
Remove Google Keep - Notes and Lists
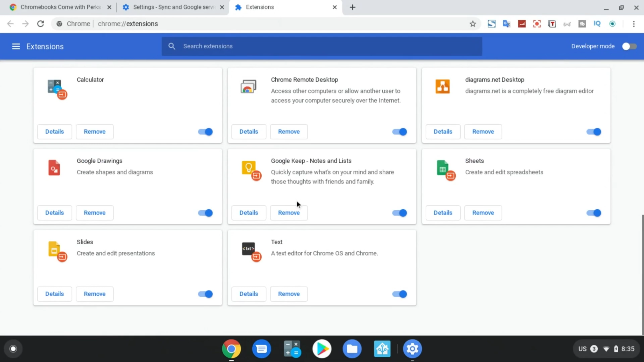289,213
